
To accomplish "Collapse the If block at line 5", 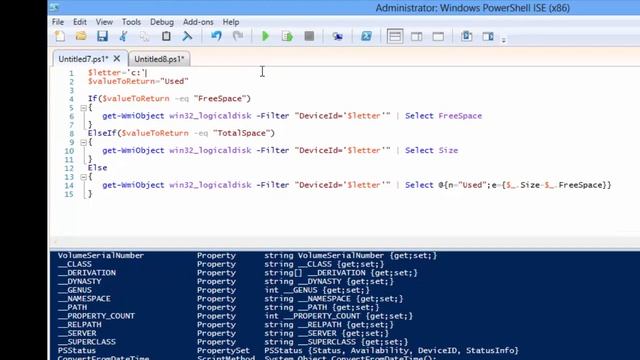I will [x=83, y=108].
